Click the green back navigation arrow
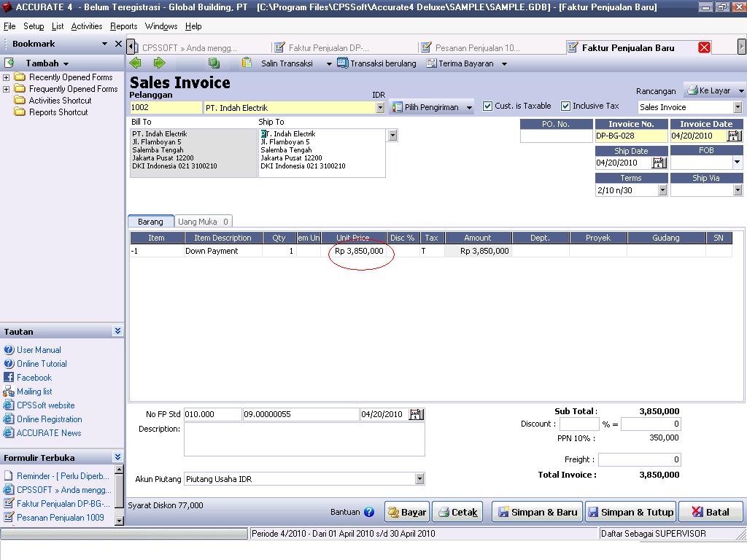 tap(136, 63)
